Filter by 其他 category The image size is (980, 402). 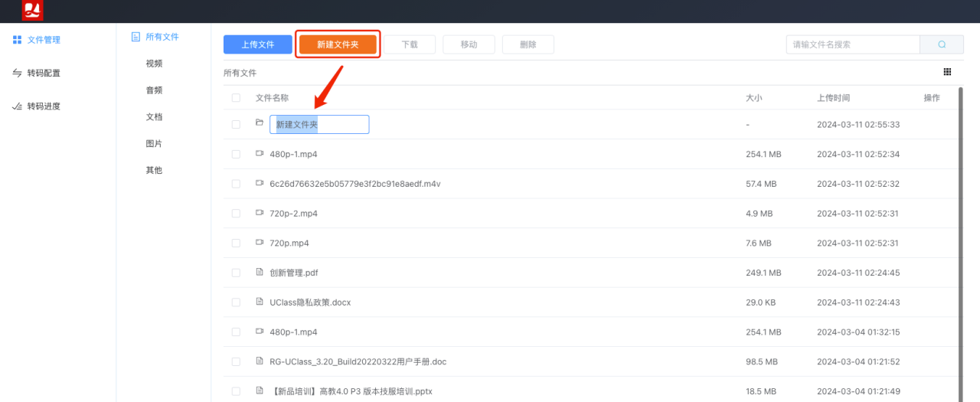click(154, 170)
